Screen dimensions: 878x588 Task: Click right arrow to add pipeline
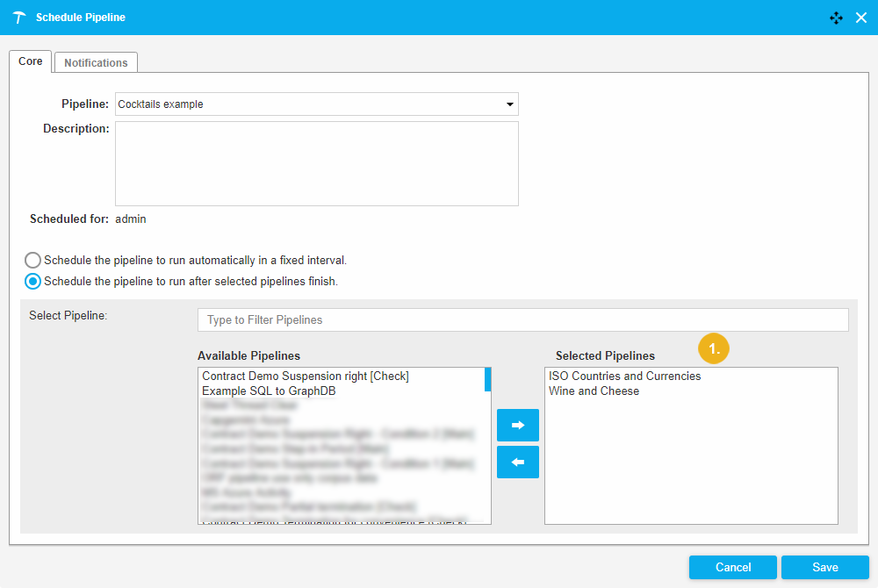click(x=518, y=425)
